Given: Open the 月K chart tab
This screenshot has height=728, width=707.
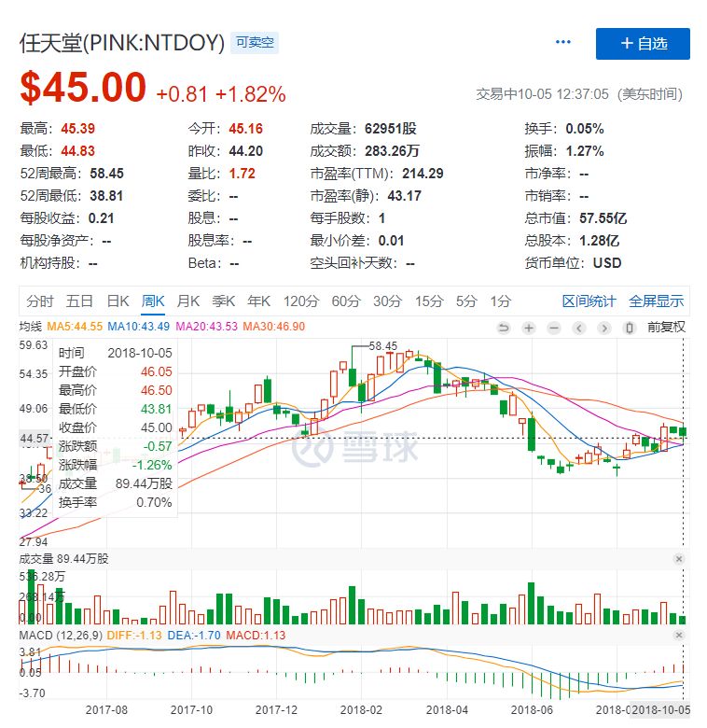Looking at the screenshot, I should [x=188, y=301].
